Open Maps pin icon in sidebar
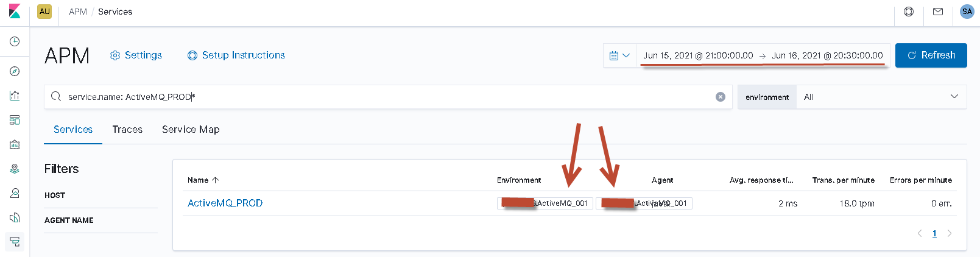Viewport: 980px width, 257px height. pyautogui.click(x=15, y=169)
